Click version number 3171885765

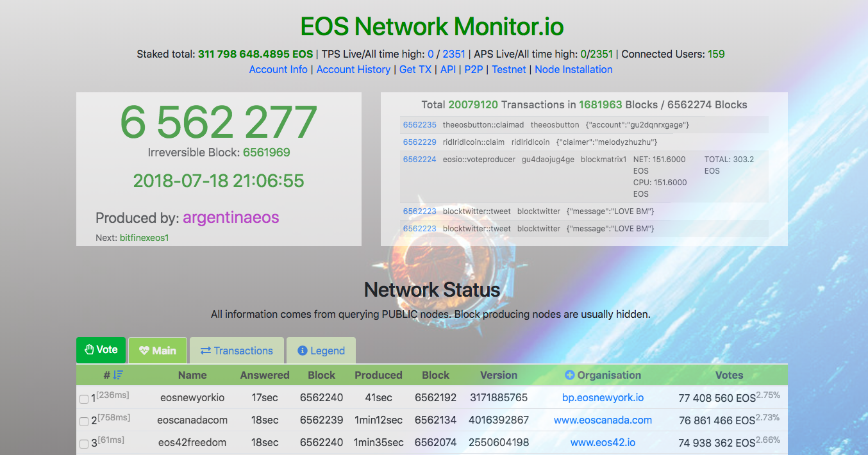coord(499,397)
